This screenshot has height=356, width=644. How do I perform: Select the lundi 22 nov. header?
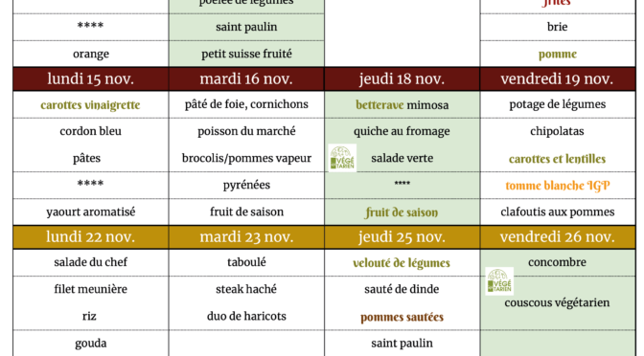click(91, 237)
